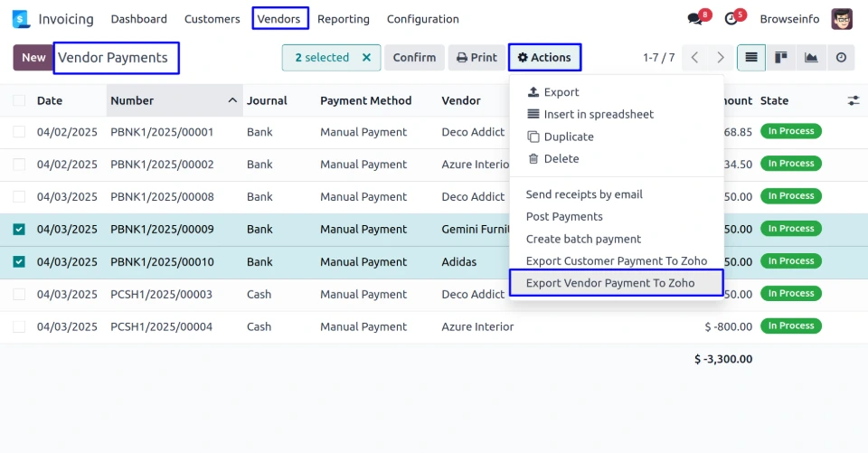Choose Export Vendor Payment To Zoho
This screenshot has height=453, width=868.
pos(610,283)
